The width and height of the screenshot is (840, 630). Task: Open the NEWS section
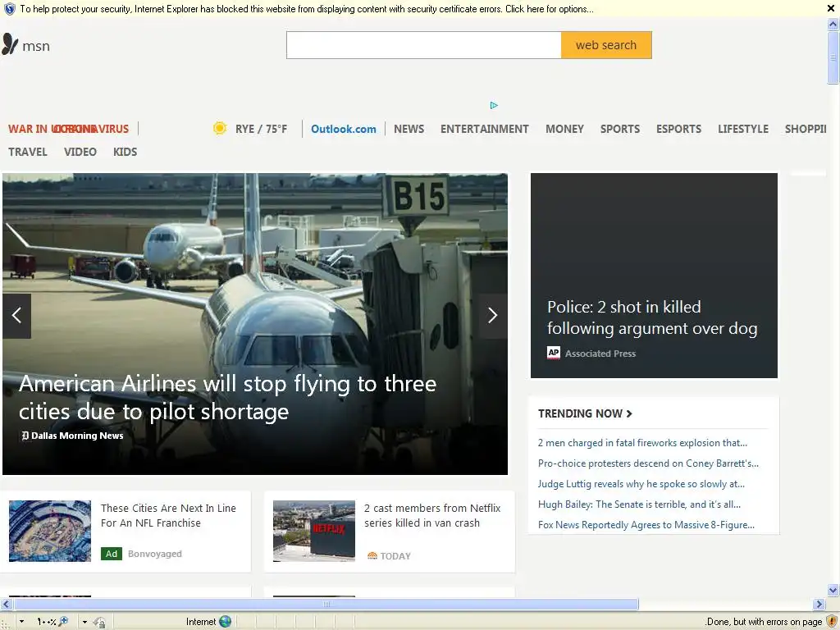(409, 129)
